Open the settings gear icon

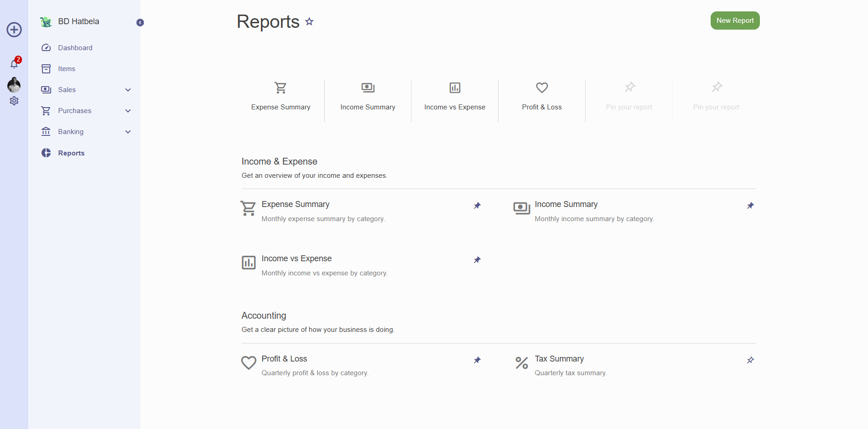14,101
